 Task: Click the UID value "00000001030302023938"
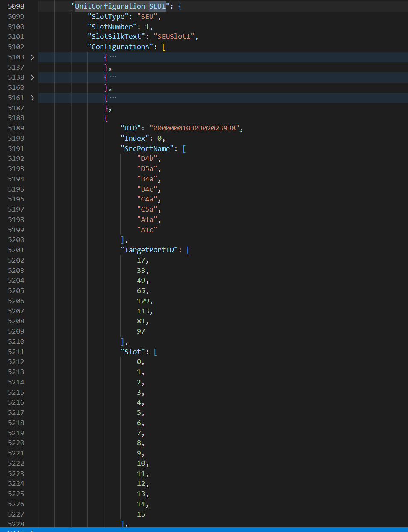(196, 128)
